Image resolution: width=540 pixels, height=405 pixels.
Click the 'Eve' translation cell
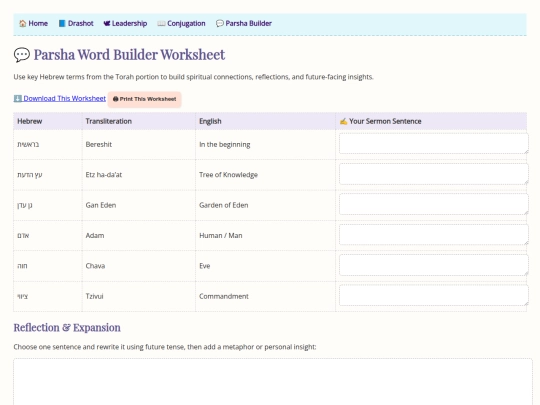(x=266, y=266)
